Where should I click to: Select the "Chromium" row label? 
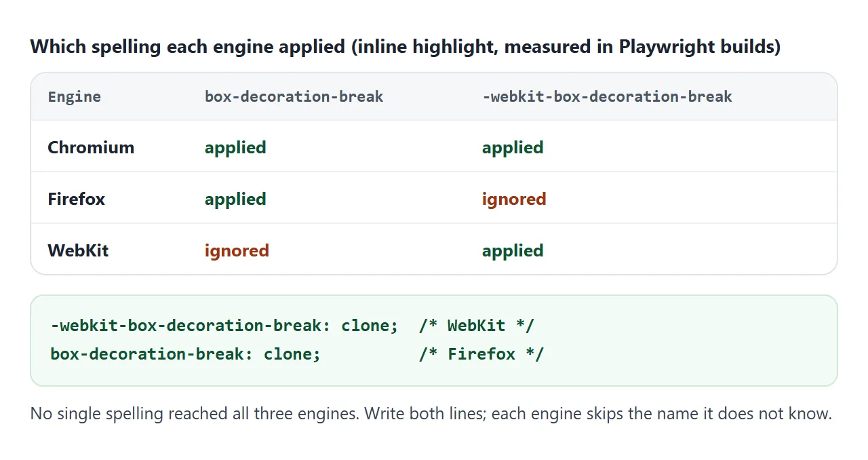tap(91, 147)
